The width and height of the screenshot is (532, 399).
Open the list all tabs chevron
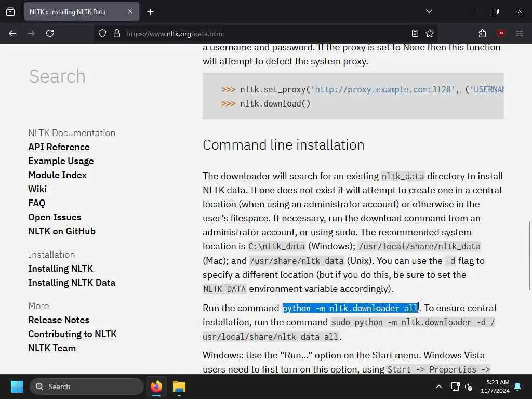coord(429,11)
